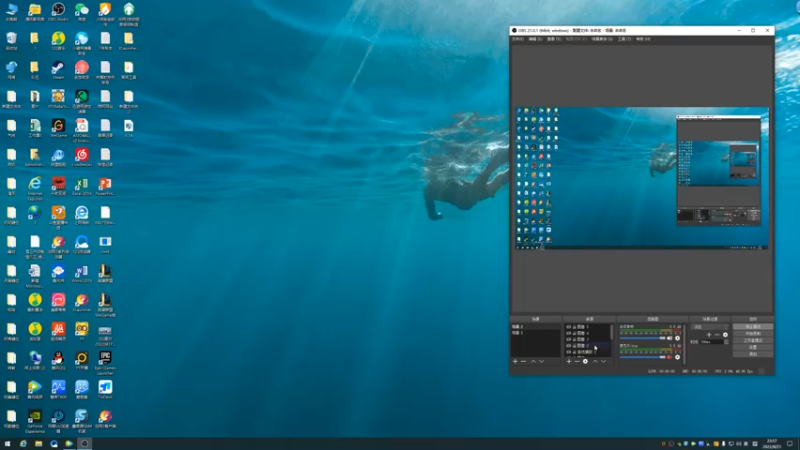Click the transition duration input field
This screenshot has width=800, height=450.
coord(712,342)
